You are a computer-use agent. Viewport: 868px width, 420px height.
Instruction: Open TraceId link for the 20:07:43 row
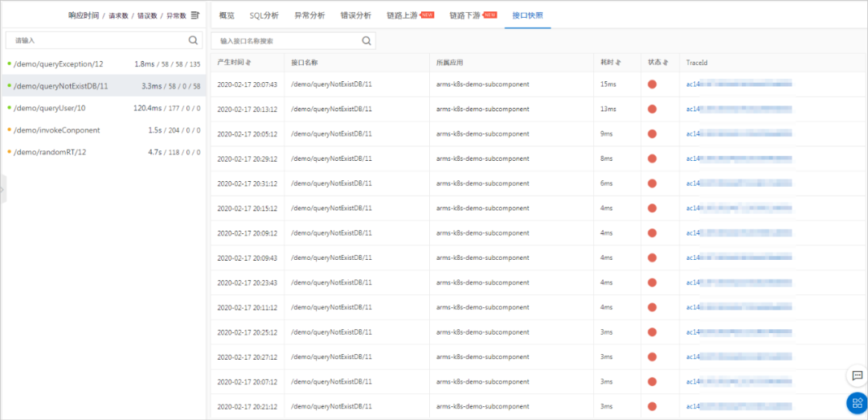739,84
